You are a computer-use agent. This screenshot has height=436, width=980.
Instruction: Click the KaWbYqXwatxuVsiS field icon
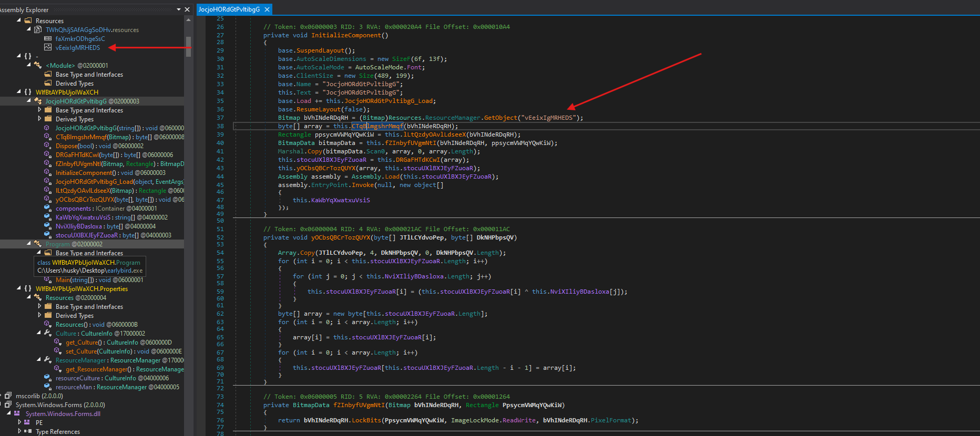48,217
